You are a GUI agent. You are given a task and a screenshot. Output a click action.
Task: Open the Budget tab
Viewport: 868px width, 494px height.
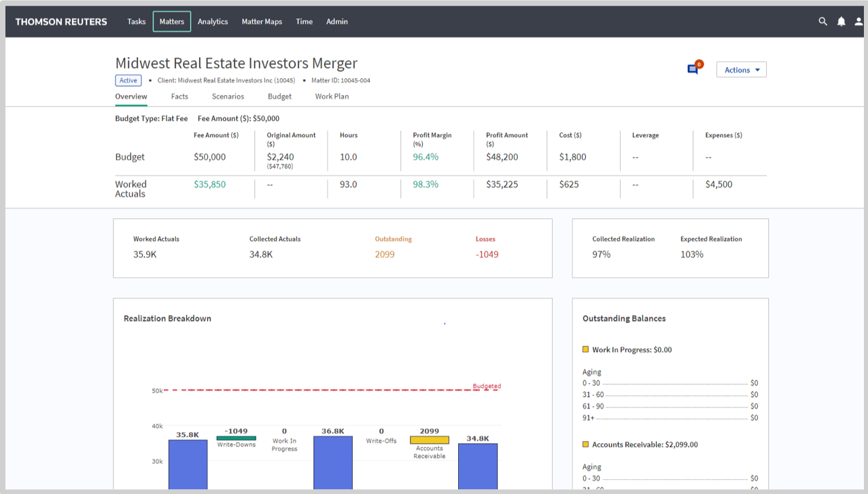pos(279,96)
